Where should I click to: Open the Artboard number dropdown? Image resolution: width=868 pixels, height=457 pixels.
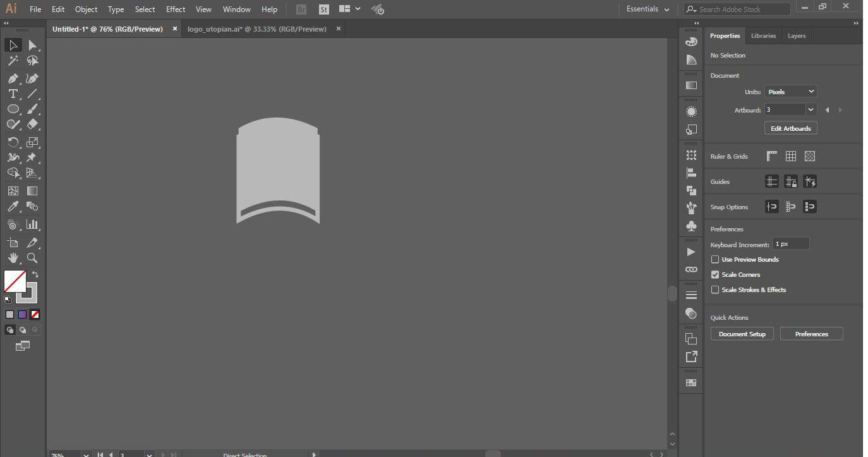coord(811,109)
